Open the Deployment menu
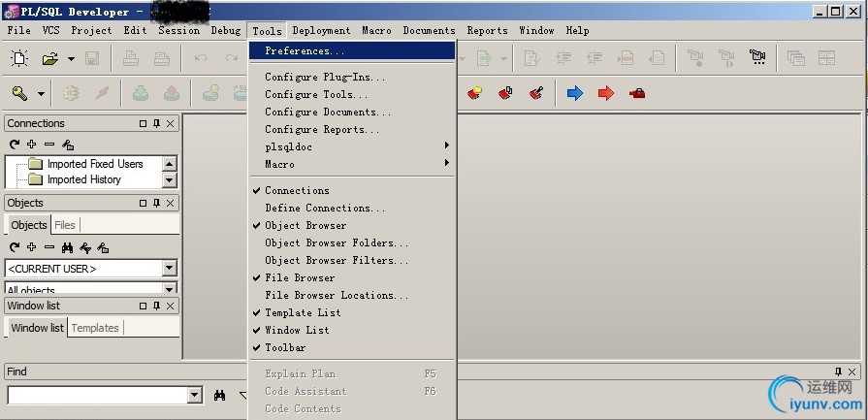868x420 pixels. [321, 30]
